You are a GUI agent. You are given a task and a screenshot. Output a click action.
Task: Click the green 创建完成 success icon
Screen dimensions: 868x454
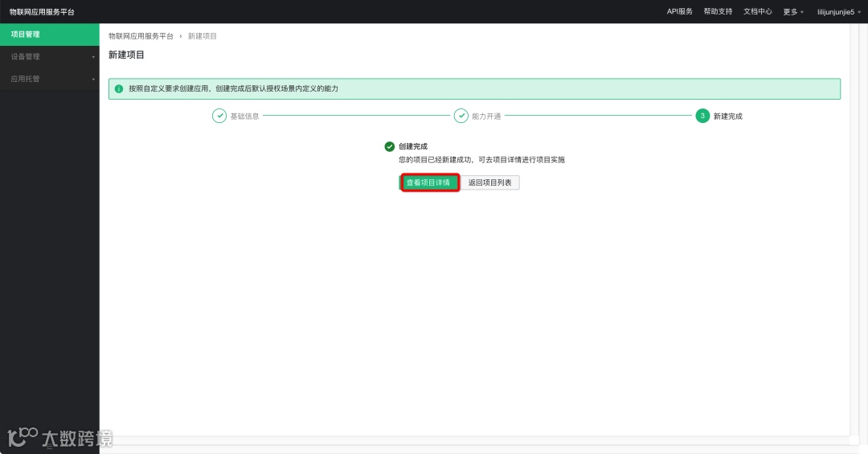390,147
